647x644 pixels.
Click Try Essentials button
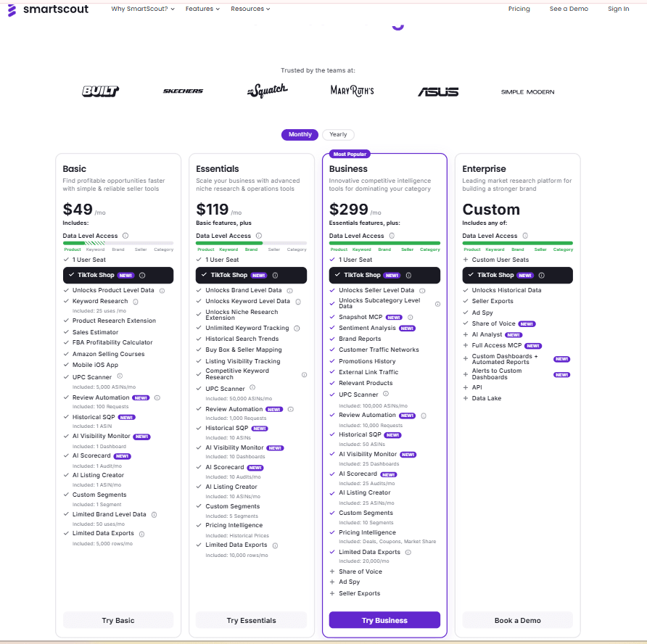pos(251,620)
